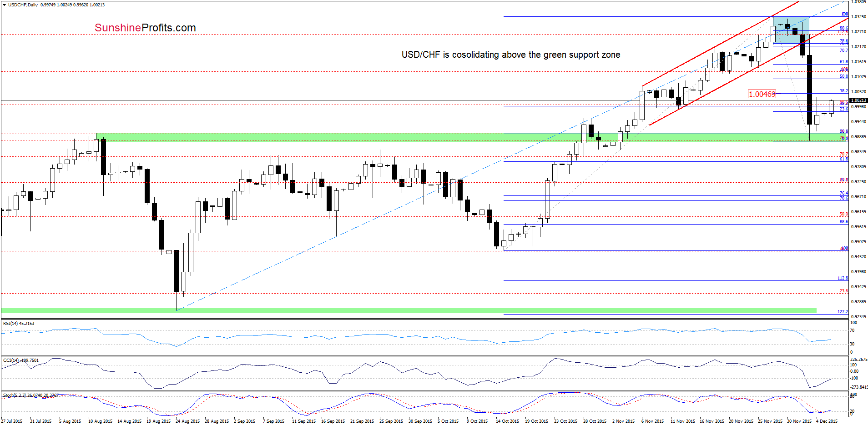Viewport: 868px width, 425px height.
Task: Click the 1.02710 price axis value
Action: click(858, 32)
